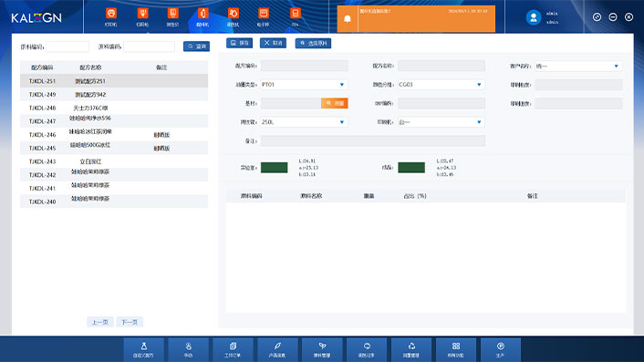Open the recycle icon ink-return management module
The image size is (644, 362).
411,349
